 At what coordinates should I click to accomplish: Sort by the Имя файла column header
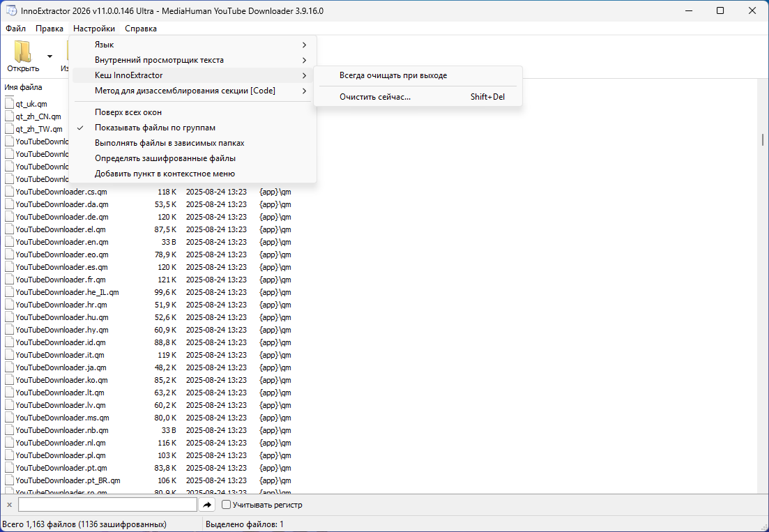pos(24,87)
